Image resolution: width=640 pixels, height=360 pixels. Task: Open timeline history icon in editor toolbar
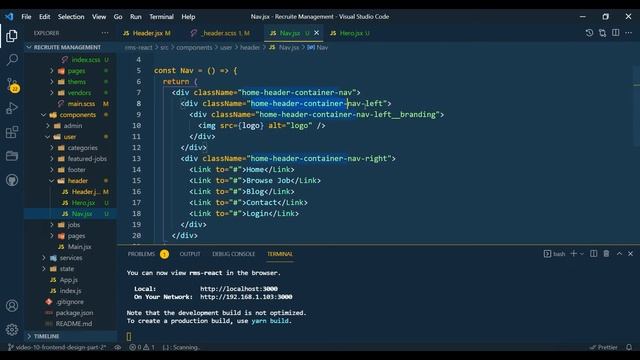click(x=589, y=33)
